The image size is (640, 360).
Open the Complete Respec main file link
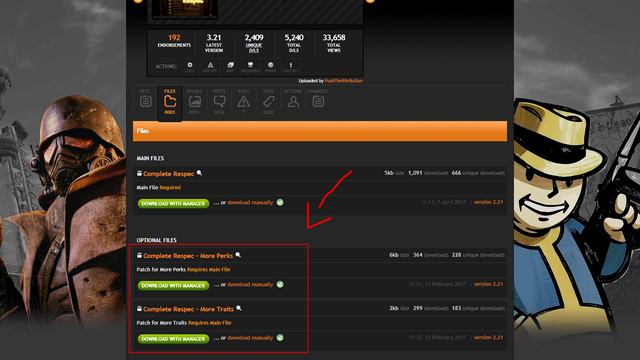[168, 174]
